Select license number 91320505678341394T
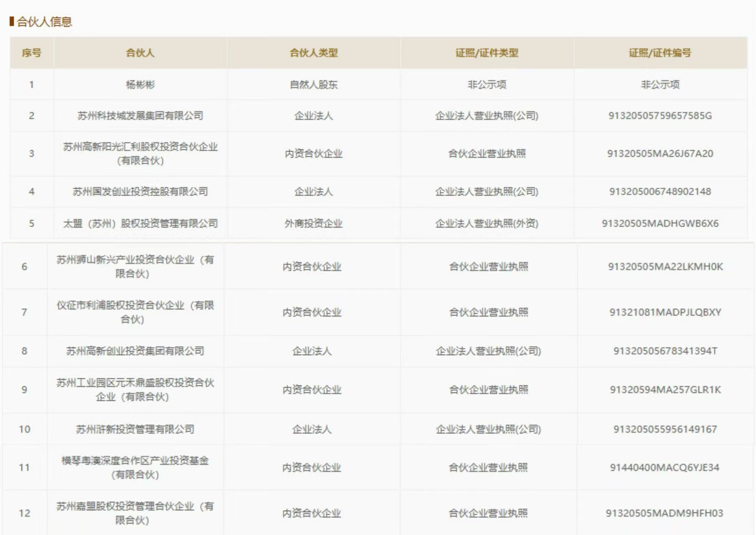Image resolution: width=756 pixels, height=535 pixels. click(x=665, y=351)
